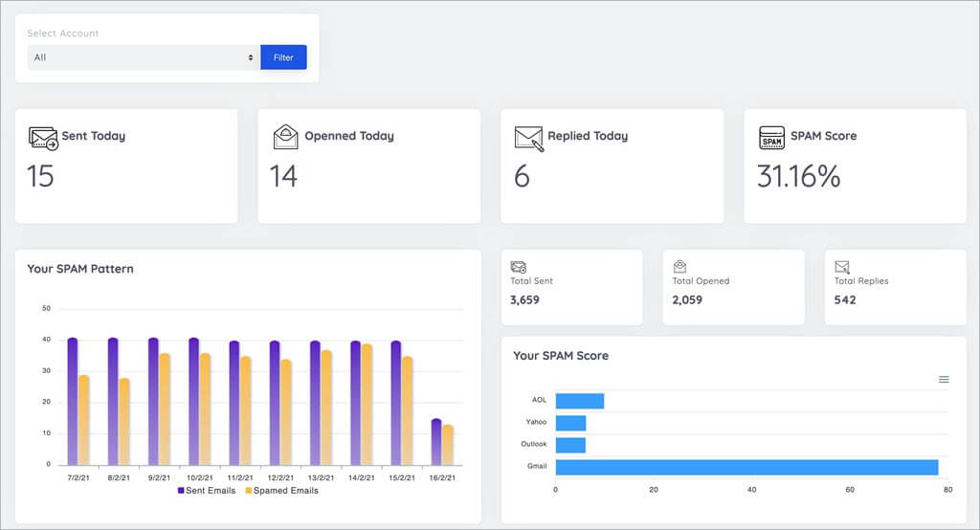Click the Total Opened small icon
Image resolution: width=980 pixels, height=530 pixels.
click(679, 267)
